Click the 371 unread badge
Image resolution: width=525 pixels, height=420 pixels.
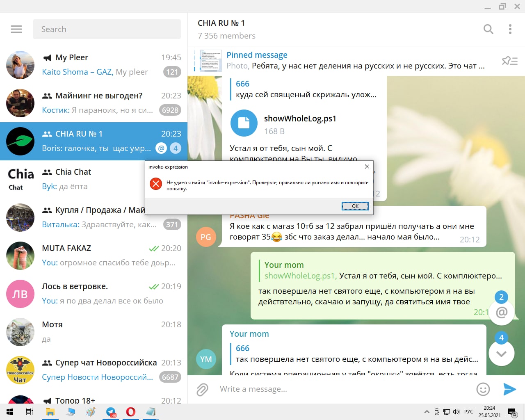(x=172, y=224)
